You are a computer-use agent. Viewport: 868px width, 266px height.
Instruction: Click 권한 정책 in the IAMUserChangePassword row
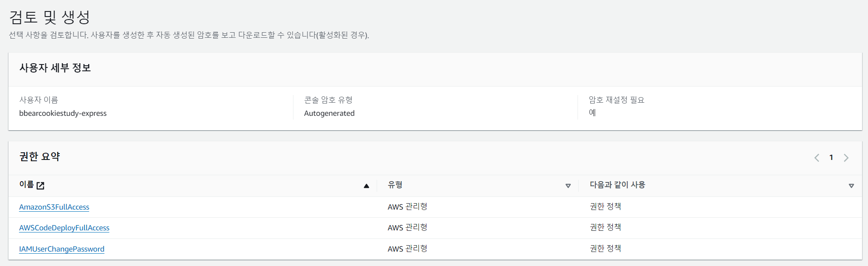pos(605,249)
